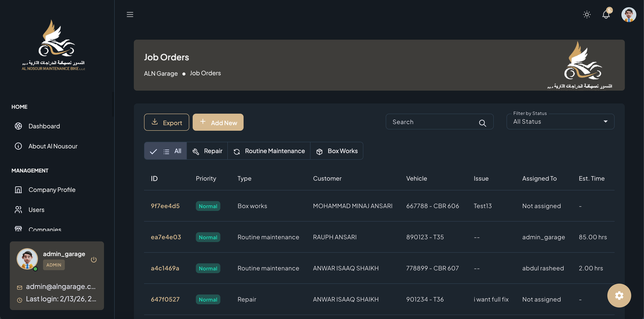This screenshot has width=644, height=319.
Task: Click the Export button
Action: click(x=167, y=122)
